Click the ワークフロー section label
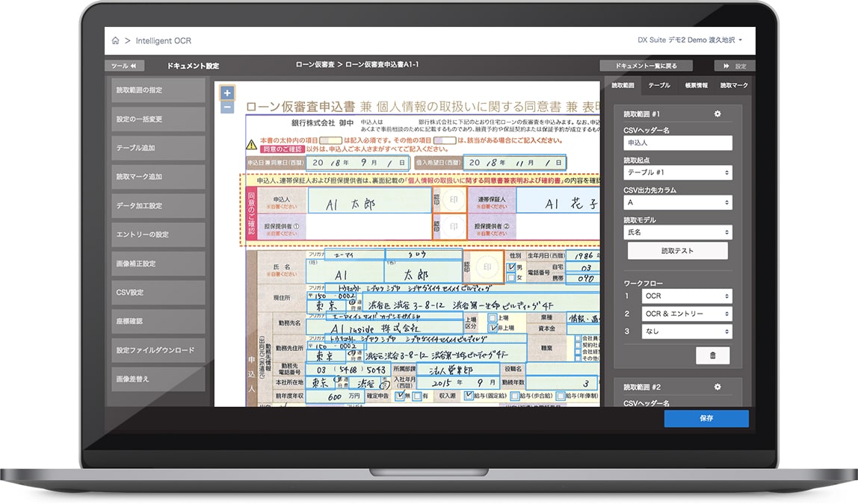The width and height of the screenshot is (858, 504). coord(643,283)
